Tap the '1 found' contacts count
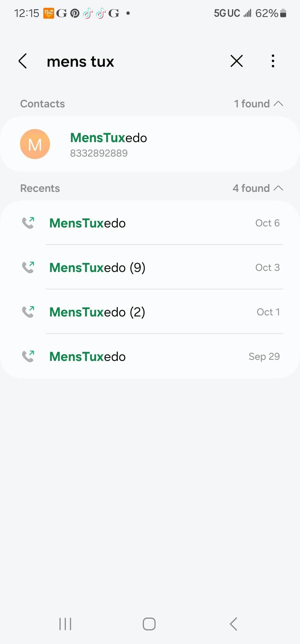This screenshot has height=644, width=300. (252, 104)
